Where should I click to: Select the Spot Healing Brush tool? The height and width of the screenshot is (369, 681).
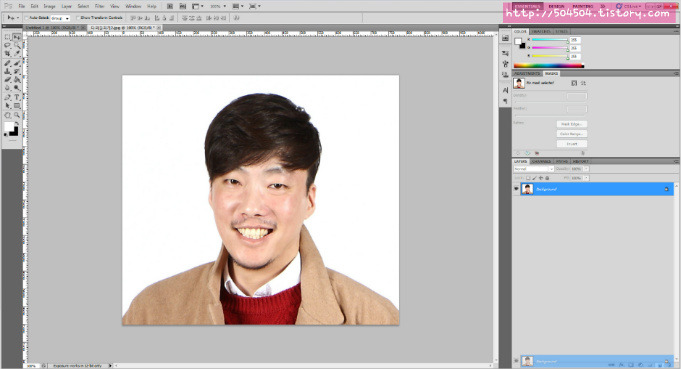coord(7,63)
